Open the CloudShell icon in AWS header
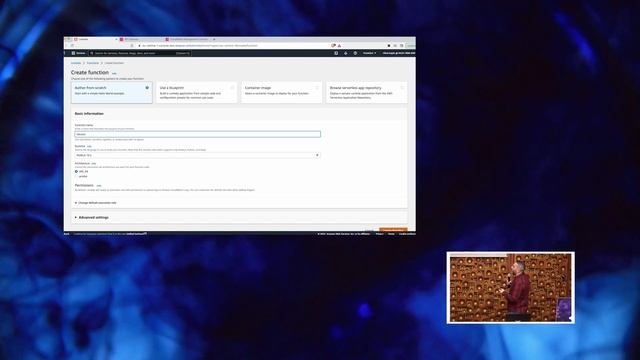Viewport: 640px width, 360px height. pos(336,53)
